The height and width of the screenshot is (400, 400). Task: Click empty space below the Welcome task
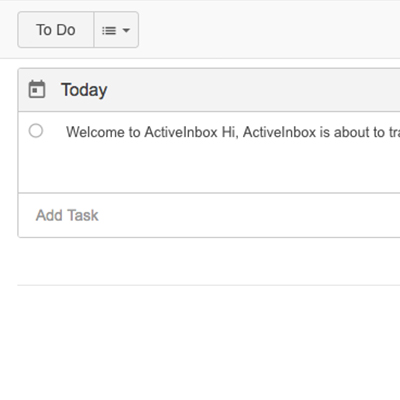(x=209, y=168)
